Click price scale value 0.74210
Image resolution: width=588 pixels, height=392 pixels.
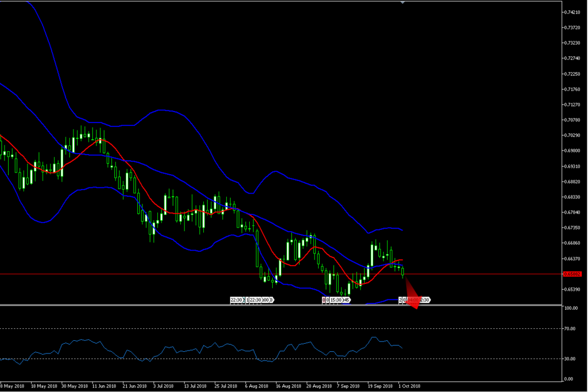point(572,13)
